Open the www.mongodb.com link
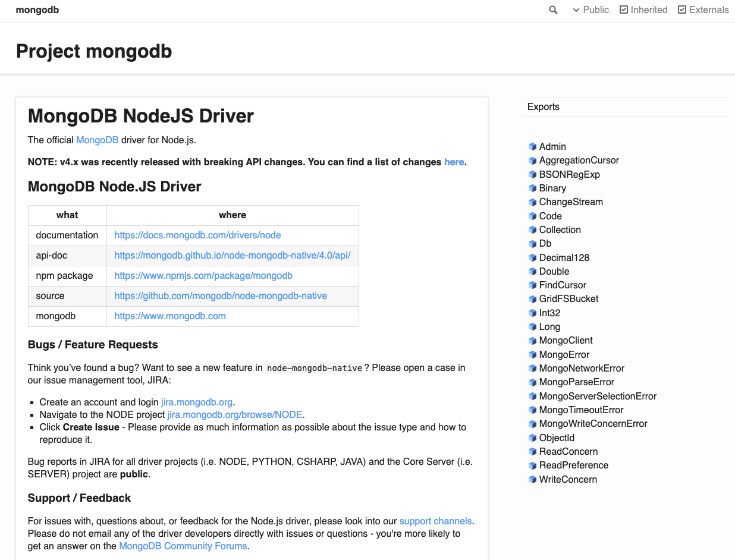The height and width of the screenshot is (560, 735). 170,316
